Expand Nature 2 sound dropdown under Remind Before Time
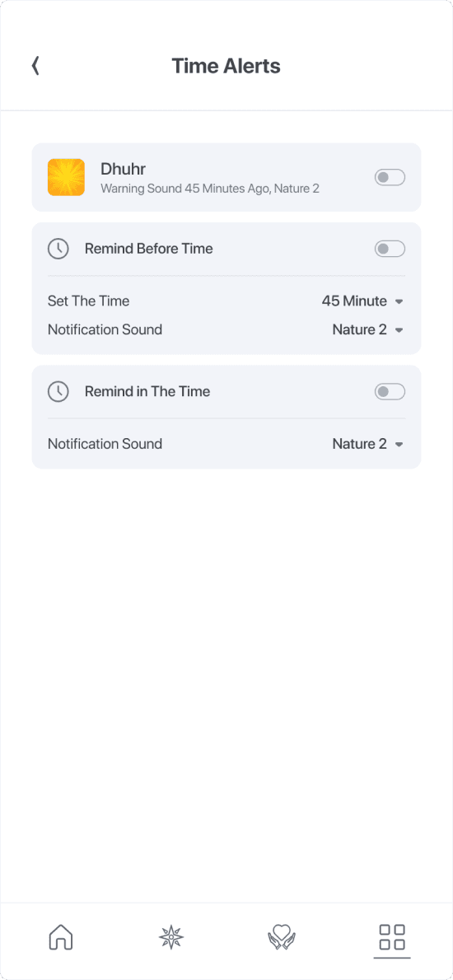This screenshot has height=980, width=453. tap(367, 329)
